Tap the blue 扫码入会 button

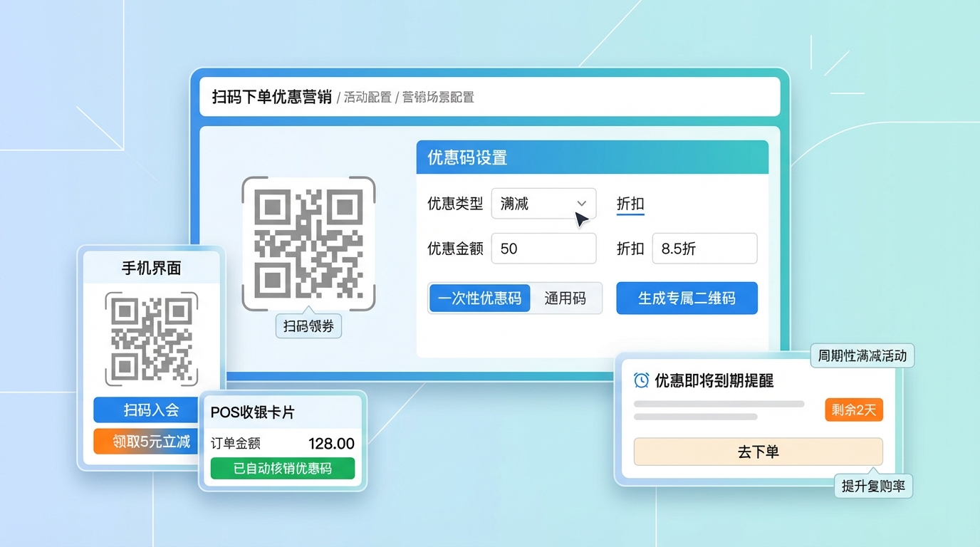[151, 410]
